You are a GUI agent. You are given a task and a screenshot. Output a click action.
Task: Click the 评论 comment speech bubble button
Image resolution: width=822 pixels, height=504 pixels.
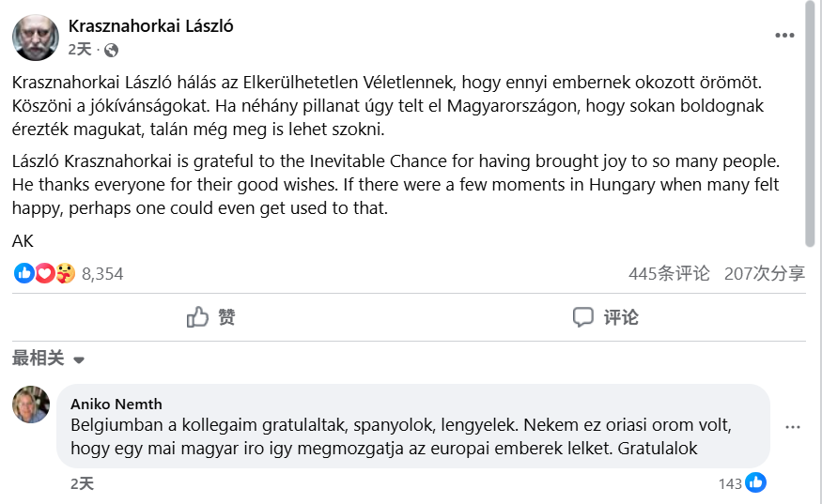(x=606, y=317)
